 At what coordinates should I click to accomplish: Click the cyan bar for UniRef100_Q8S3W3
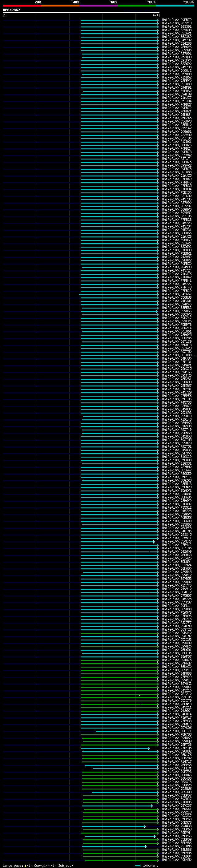(125, 793)
